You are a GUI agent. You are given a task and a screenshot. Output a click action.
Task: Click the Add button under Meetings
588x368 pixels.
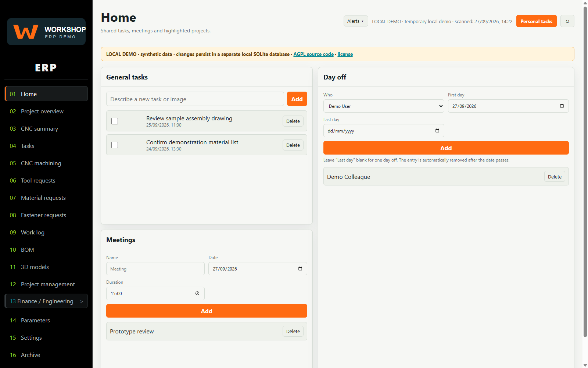click(x=207, y=311)
